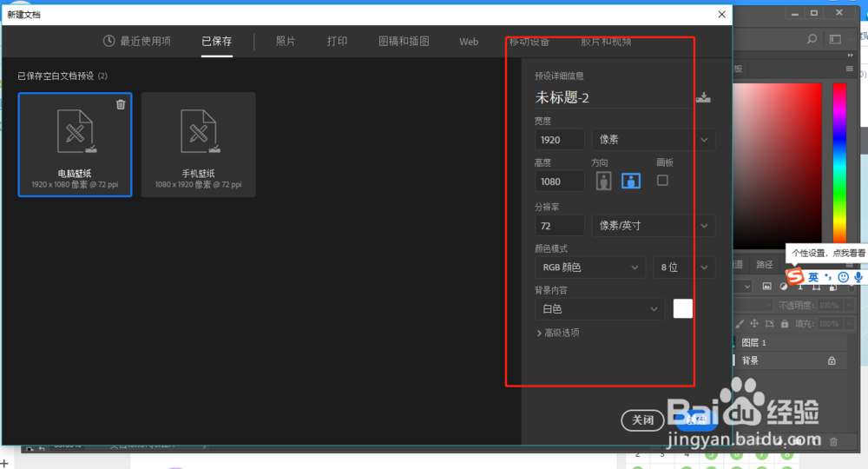Select the 手机壁纸 preset thumbnail
The height and width of the screenshot is (469, 868).
coord(198,144)
